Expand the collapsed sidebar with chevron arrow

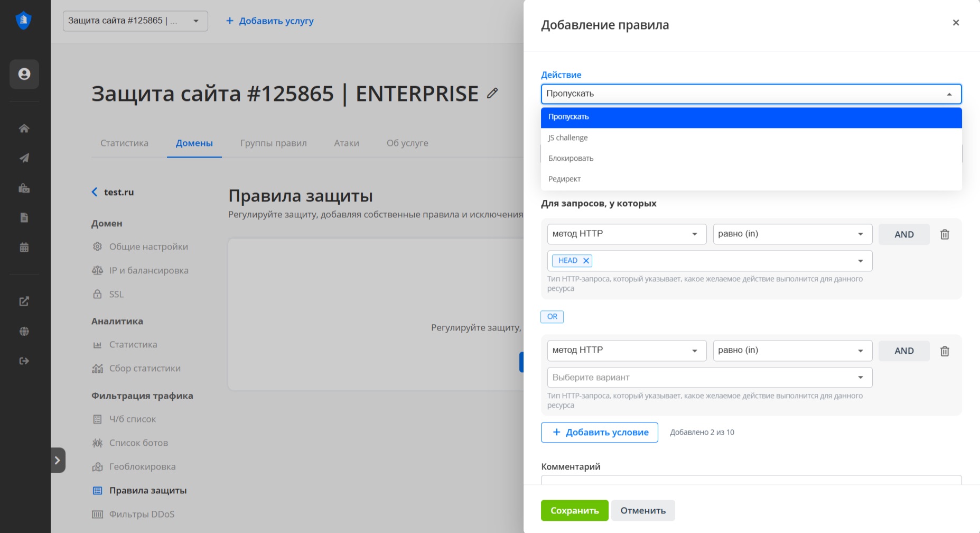click(x=58, y=461)
